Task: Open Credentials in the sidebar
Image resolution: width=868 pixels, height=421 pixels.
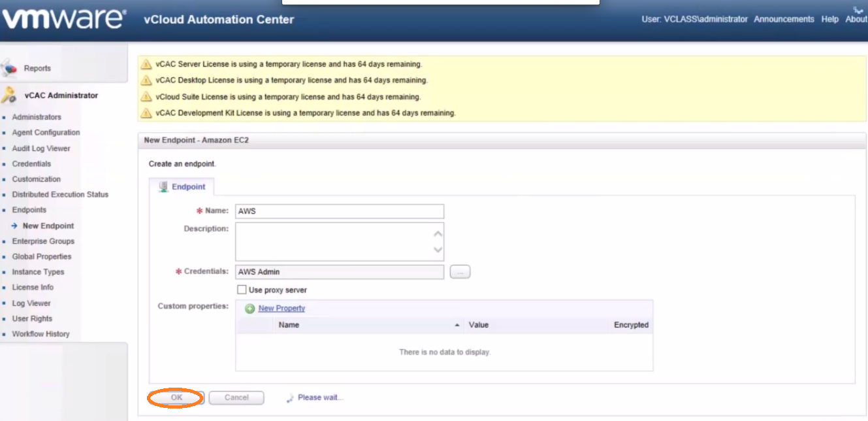Action: [31, 164]
